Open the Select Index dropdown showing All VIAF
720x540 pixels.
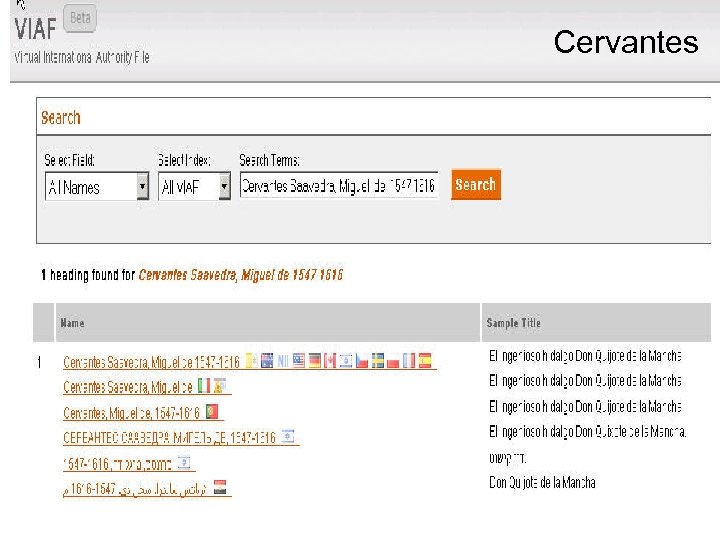tap(194, 186)
